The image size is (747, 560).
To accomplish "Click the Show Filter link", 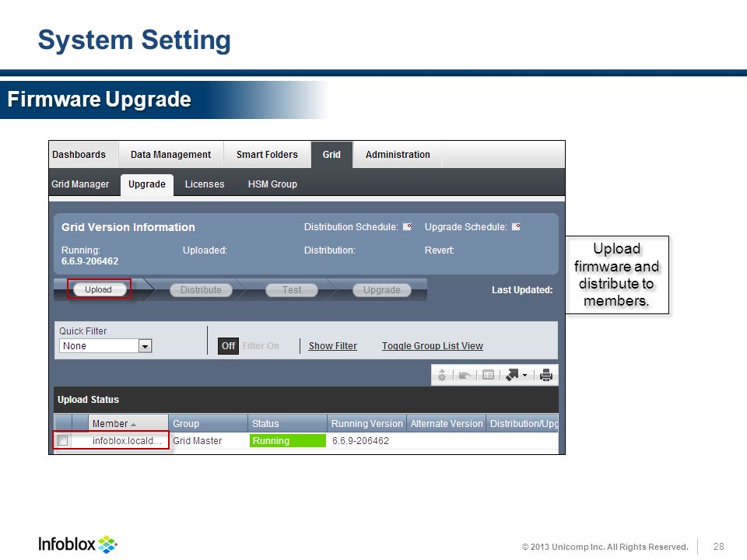I will point(332,346).
